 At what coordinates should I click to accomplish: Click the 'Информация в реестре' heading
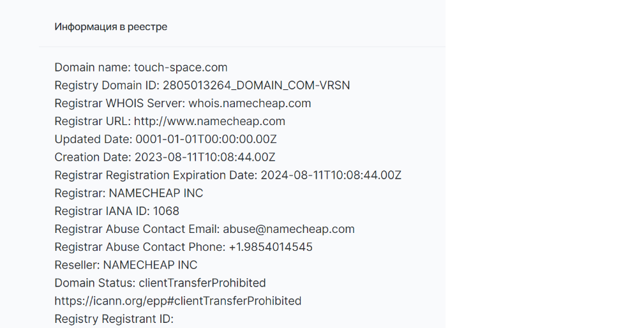tap(111, 27)
